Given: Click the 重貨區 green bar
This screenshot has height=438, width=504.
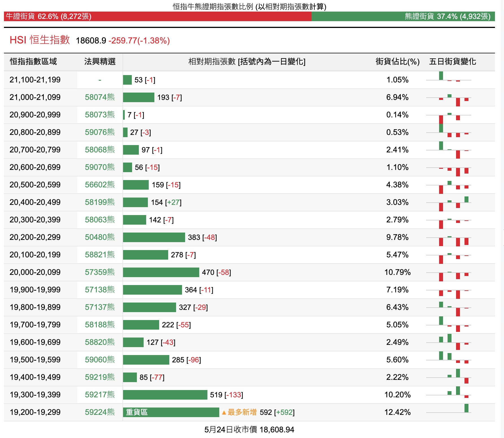Looking at the screenshot, I should (x=171, y=412).
